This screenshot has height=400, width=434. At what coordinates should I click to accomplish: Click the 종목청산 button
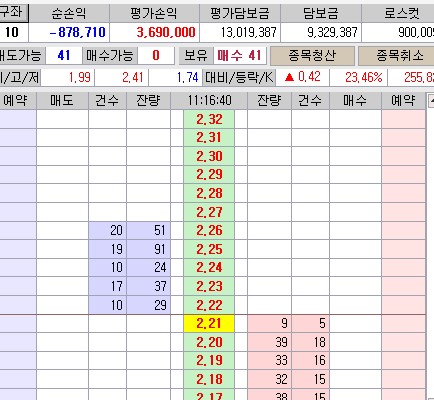312,56
